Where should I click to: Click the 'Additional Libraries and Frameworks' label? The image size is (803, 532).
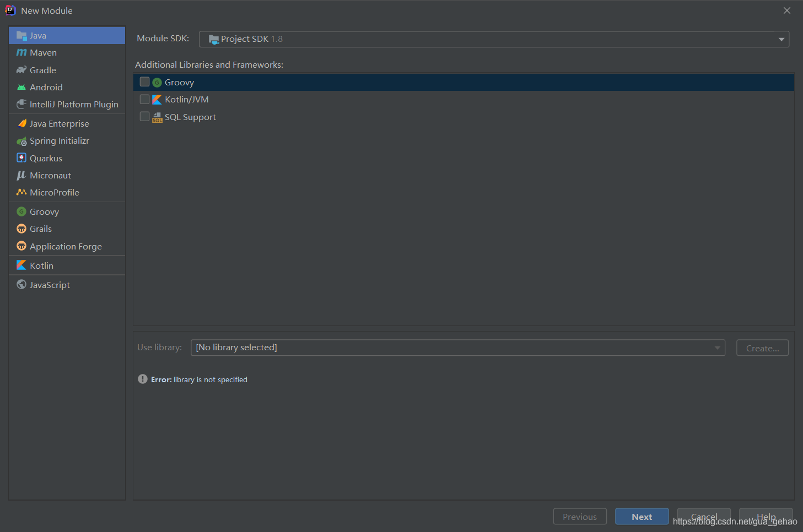pos(209,64)
